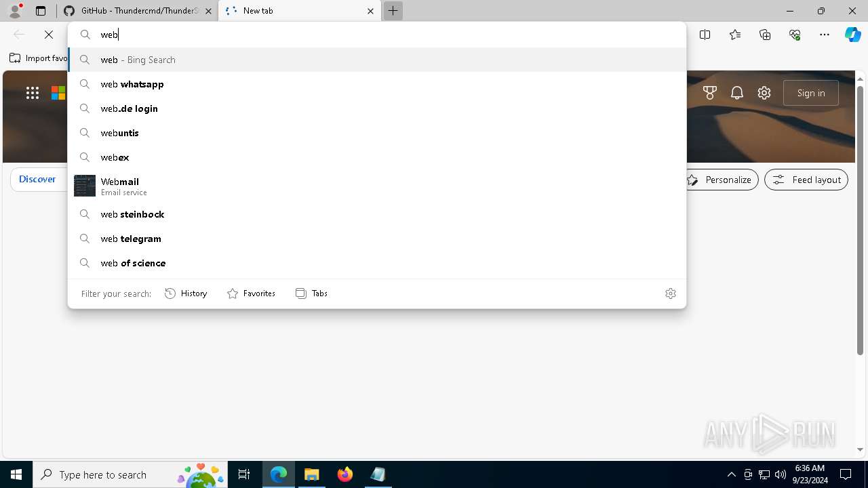Pick the webex suggestion

pos(377,157)
